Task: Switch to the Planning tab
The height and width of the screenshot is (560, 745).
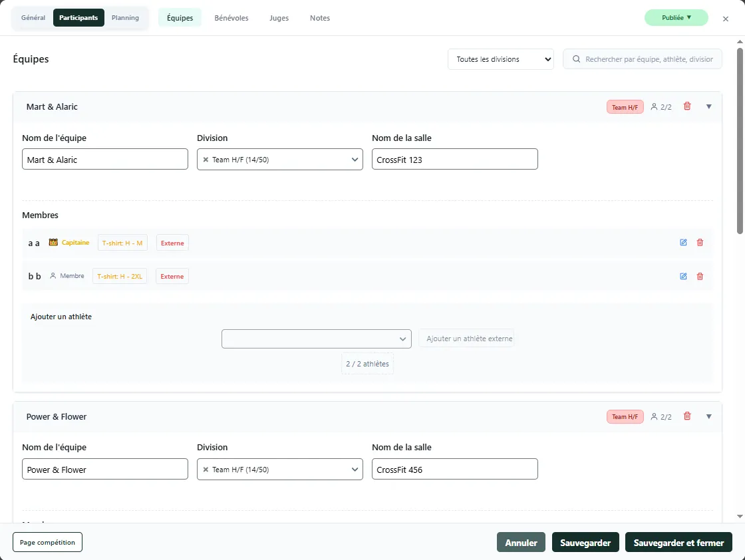Action: [x=125, y=18]
